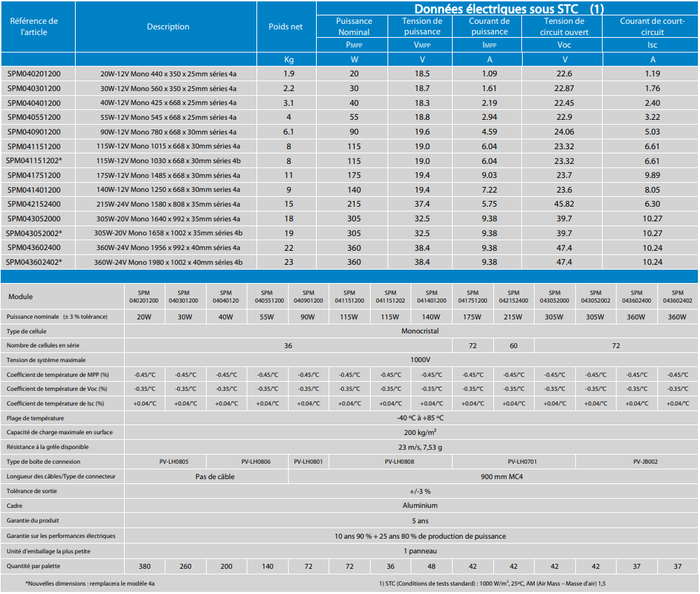This screenshot has height=594, width=700.
Task: Select junction box type PV-JB002
Action: (645, 462)
